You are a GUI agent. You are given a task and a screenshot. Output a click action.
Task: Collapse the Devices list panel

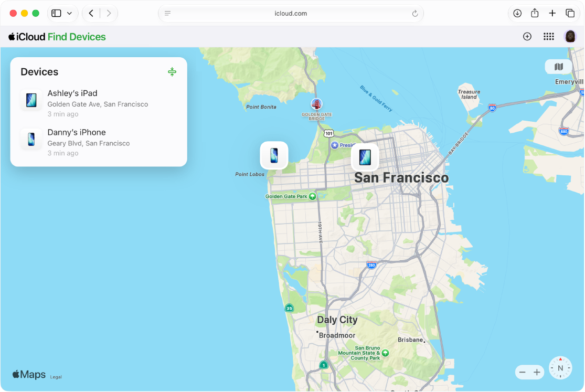click(172, 72)
